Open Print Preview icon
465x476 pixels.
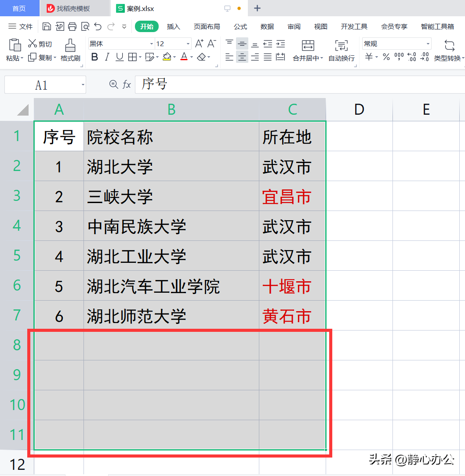pos(85,27)
